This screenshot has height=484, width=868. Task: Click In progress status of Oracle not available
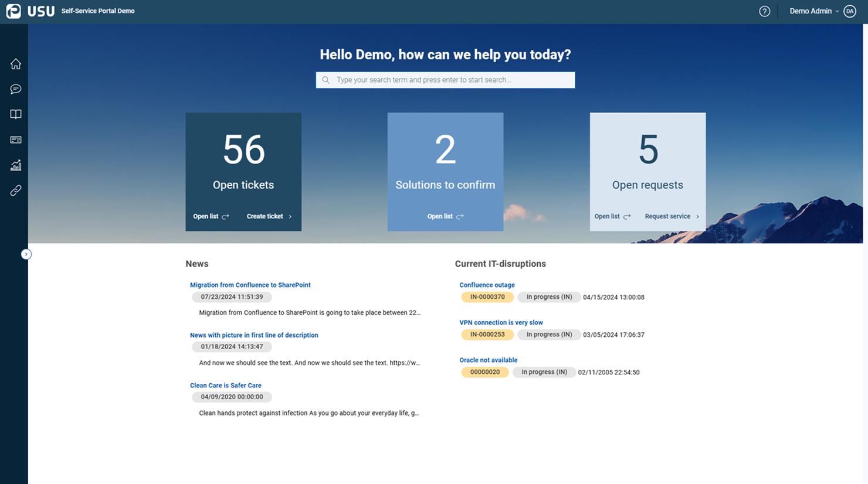(x=544, y=372)
